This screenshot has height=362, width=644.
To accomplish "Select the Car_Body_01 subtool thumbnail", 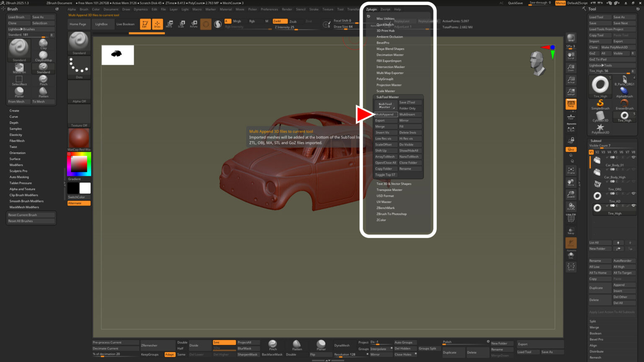I will coord(596,160).
